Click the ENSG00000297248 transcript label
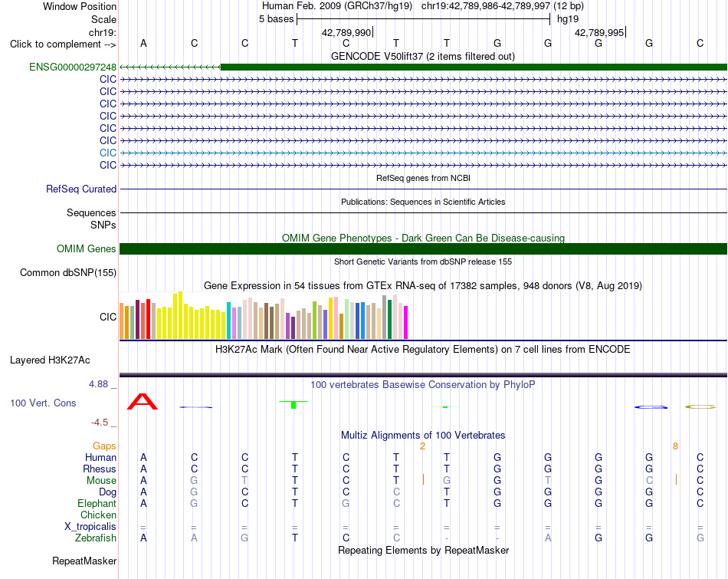Image resolution: width=728 pixels, height=579 pixels. 73,67
